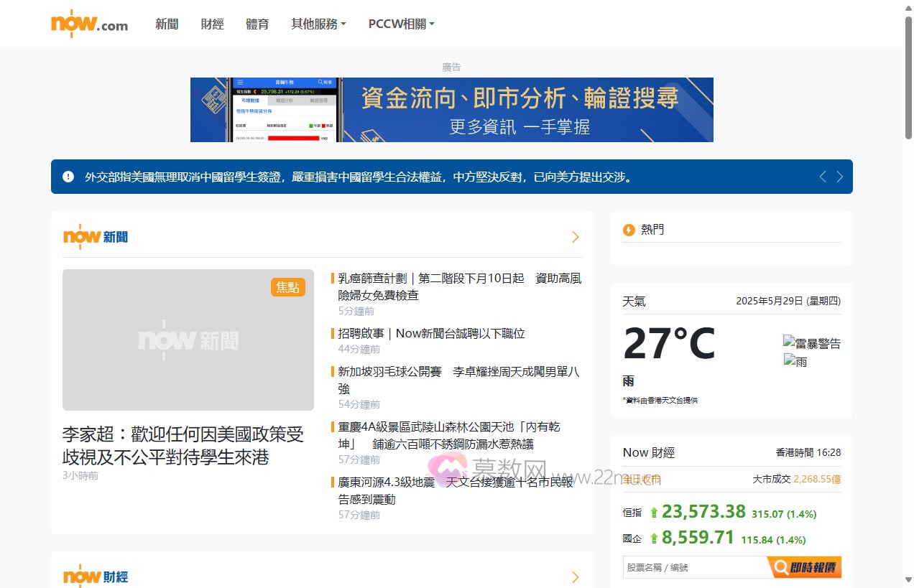Select the 體育 navigation item
This screenshot has width=914, height=588.
(257, 24)
